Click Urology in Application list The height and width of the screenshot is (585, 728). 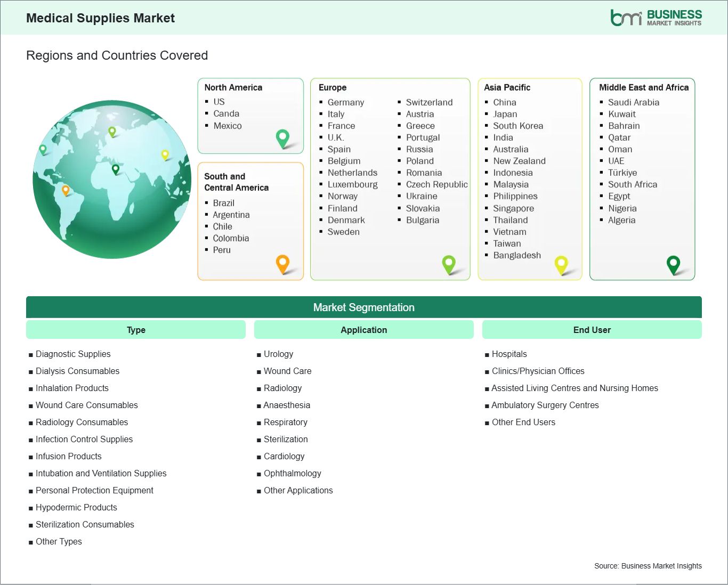pos(278,354)
